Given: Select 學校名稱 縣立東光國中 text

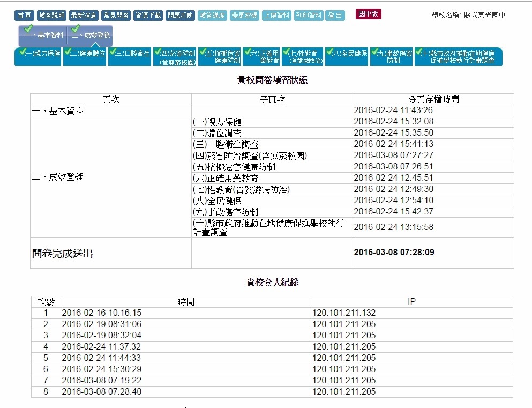Looking at the screenshot, I should click(468, 15).
